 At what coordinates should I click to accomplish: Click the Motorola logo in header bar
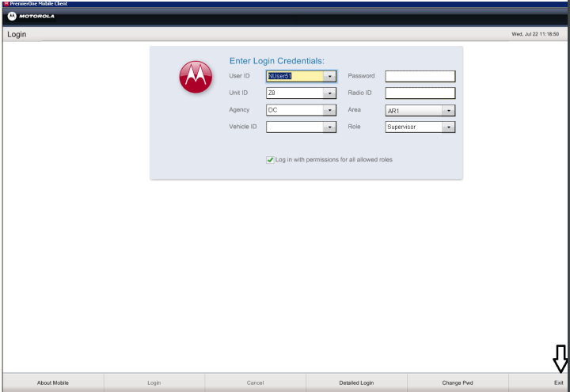point(31,16)
